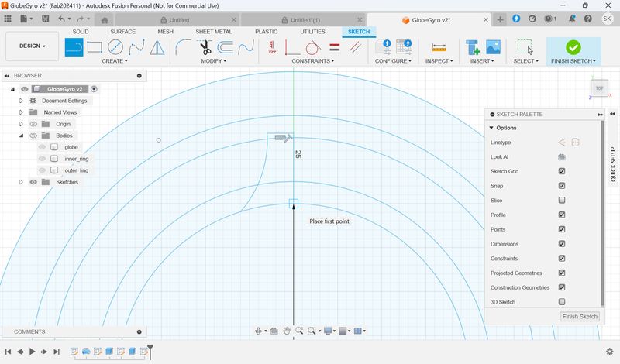
Task: Open the CONFIGURE dropdown menu
Action: tap(393, 61)
